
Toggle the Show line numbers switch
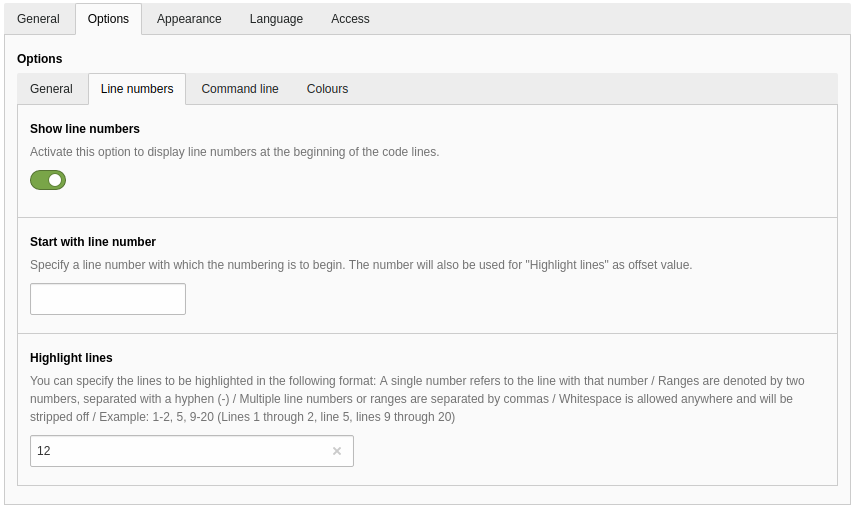click(x=48, y=180)
